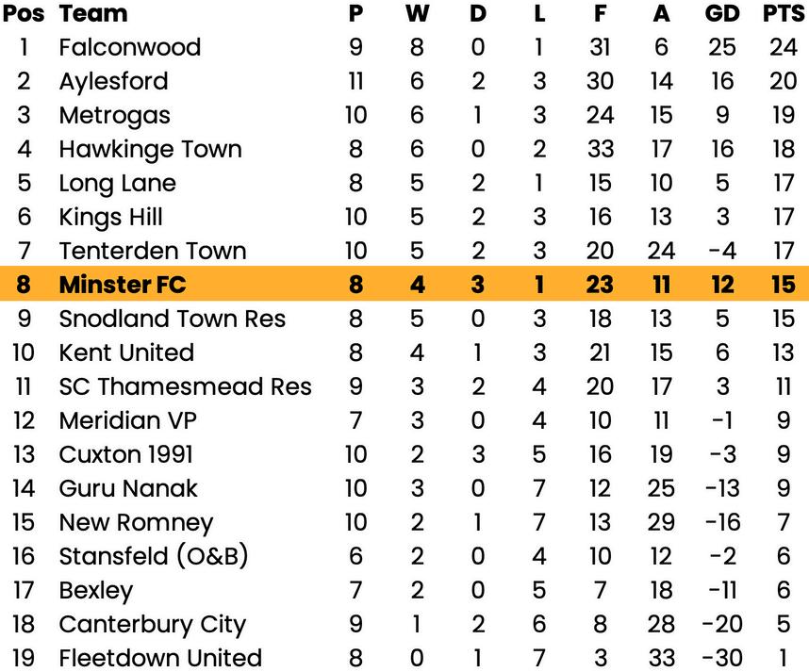
Task: Click the PTS column header
Action: [x=784, y=13]
